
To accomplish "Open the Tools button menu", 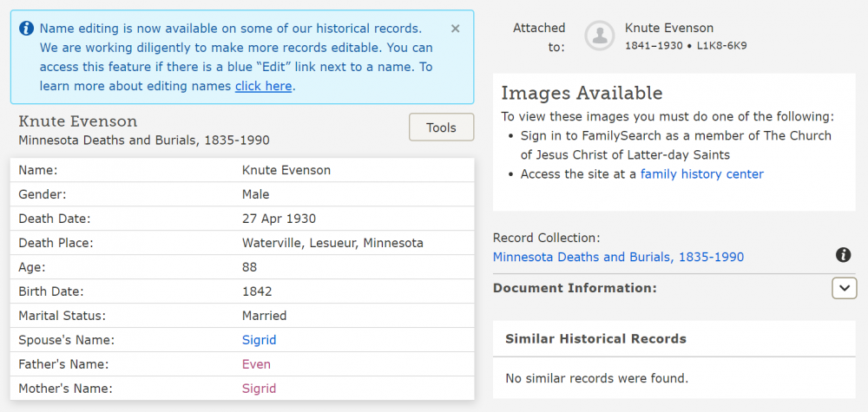I will click(441, 128).
